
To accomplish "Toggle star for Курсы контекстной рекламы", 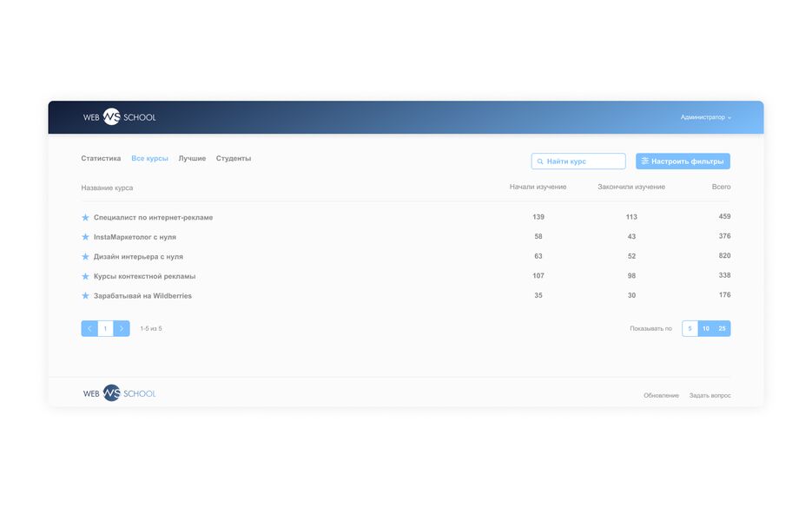I will click(x=85, y=276).
